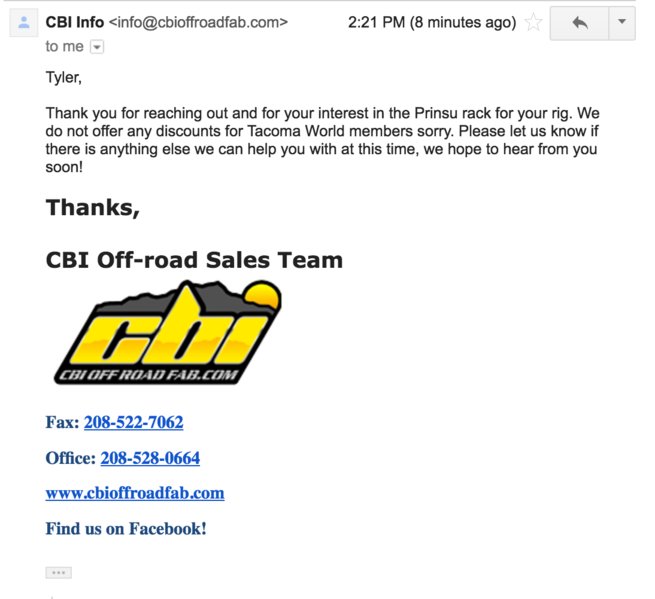Click the 'to me' recipient text
655x599 pixels.
point(65,46)
